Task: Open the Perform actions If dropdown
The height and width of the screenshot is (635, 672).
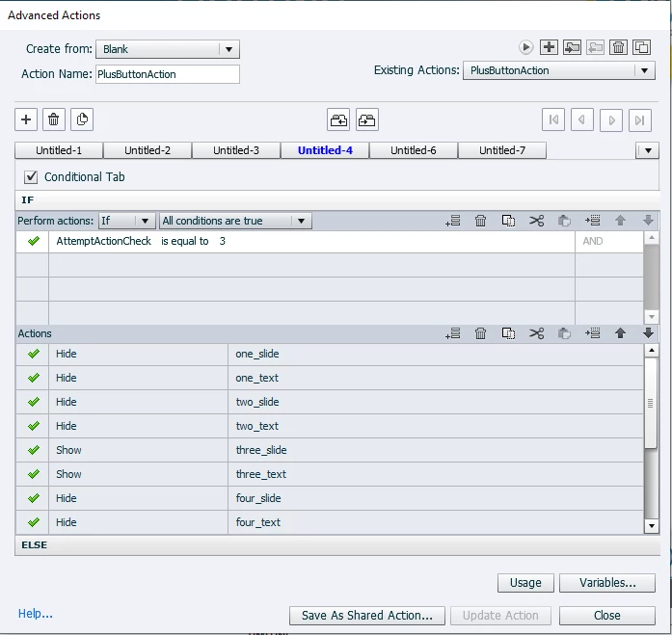Action: 126,221
